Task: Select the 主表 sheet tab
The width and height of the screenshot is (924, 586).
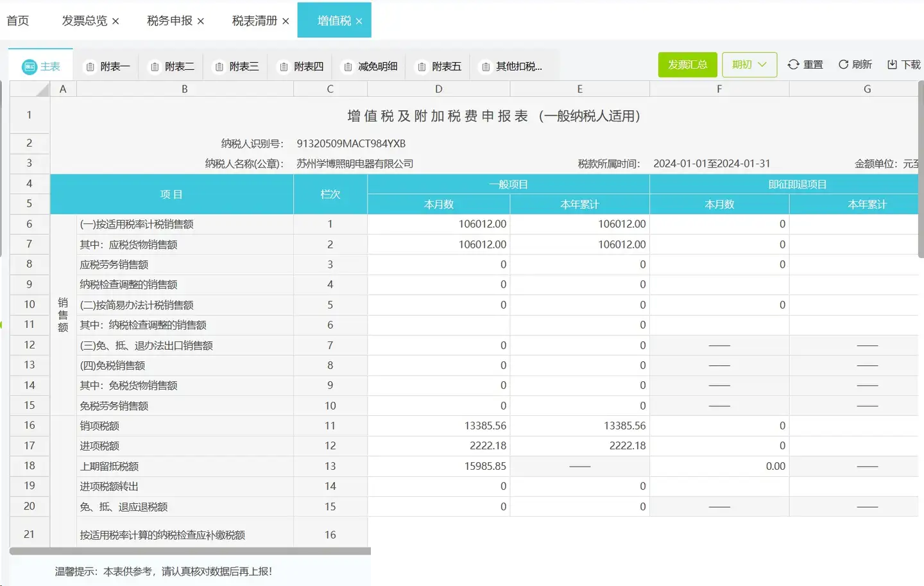Action: pos(41,66)
